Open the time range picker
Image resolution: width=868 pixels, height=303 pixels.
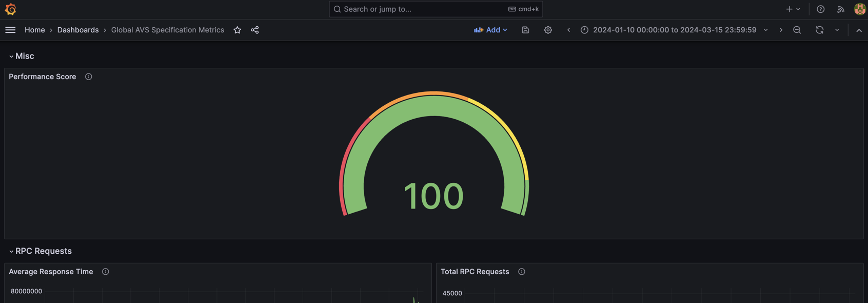(674, 30)
